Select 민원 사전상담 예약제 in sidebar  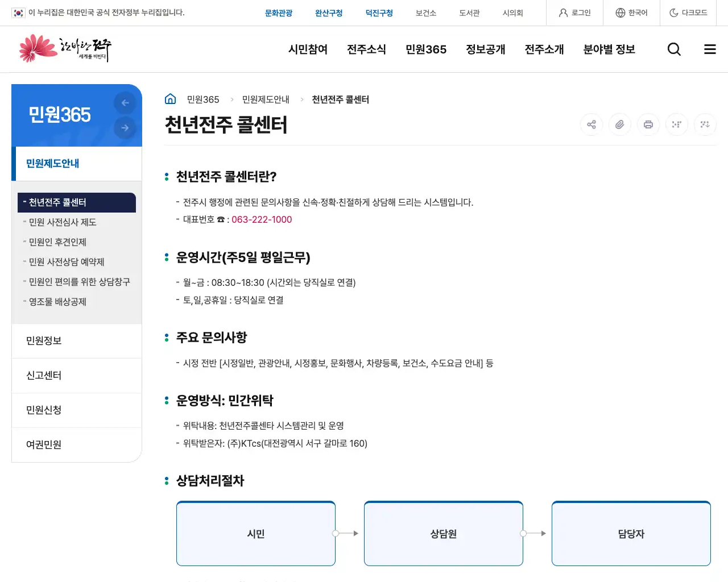pos(67,262)
